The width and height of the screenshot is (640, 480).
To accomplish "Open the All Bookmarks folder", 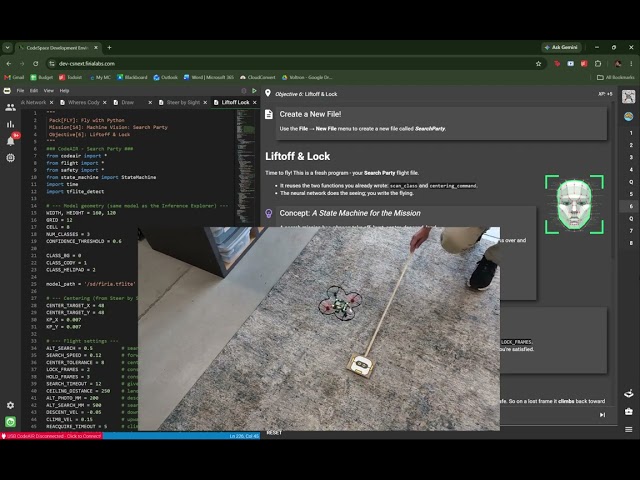I will coord(616,77).
